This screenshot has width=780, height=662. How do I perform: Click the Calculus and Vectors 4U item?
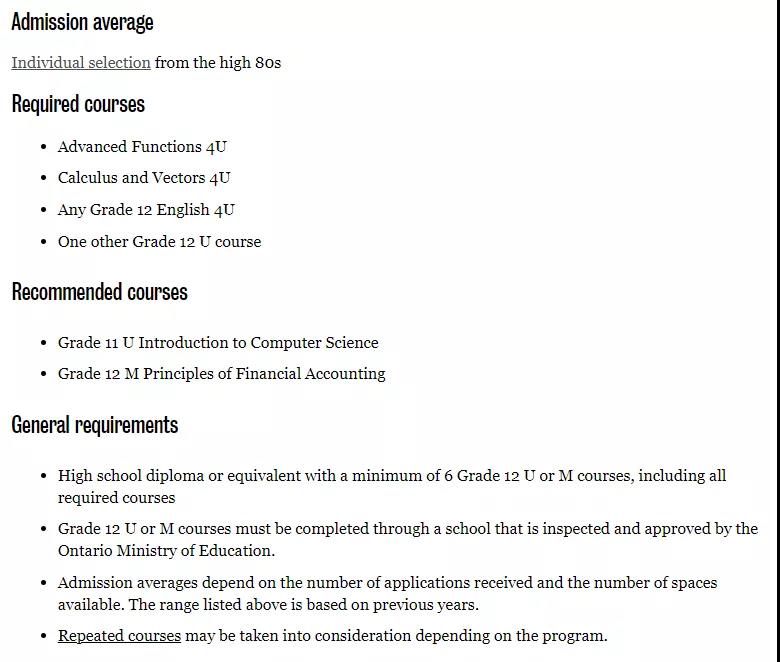(x=144, y=178)
